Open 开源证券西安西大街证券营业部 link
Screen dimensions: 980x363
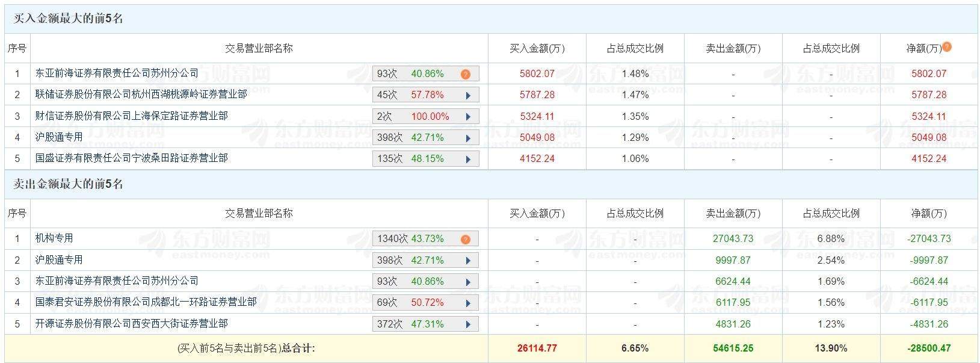click(x=131, y=323)
